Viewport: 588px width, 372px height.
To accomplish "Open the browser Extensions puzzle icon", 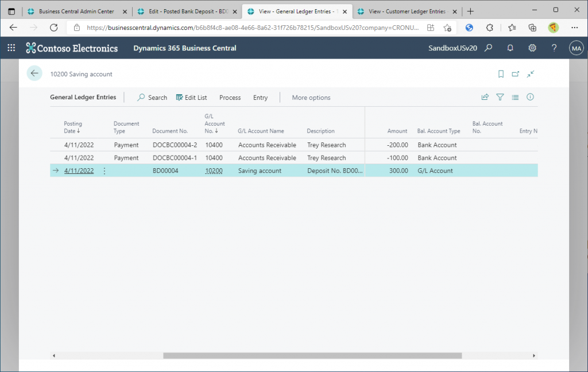I will tap(489, 28).
